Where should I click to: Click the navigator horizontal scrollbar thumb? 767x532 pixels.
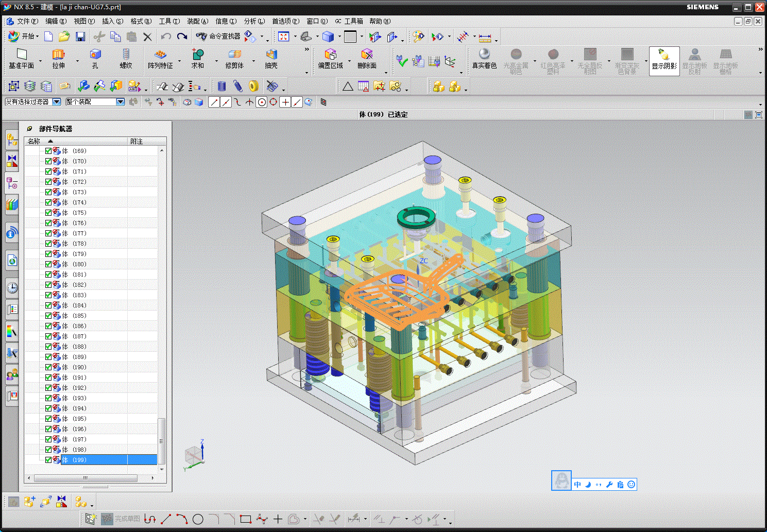(x=85, y=478)
